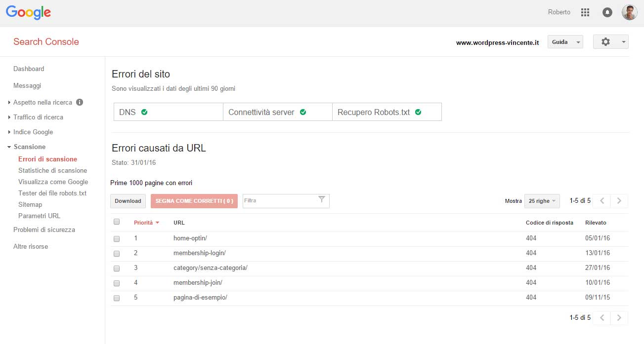Screen dimensions: 644x344
Task: Click the Connettività server status tab
Action: (278, 112)
